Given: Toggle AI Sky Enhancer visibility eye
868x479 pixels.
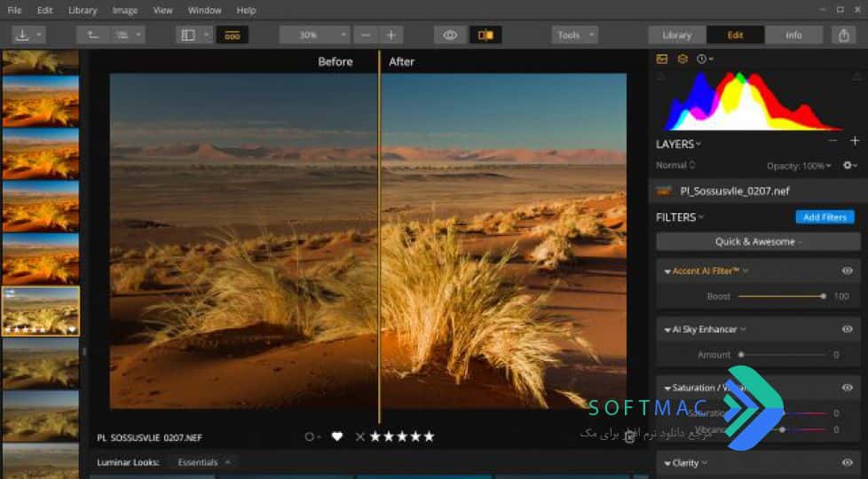Looking at the screenshot, I should (x=847, y=329).
